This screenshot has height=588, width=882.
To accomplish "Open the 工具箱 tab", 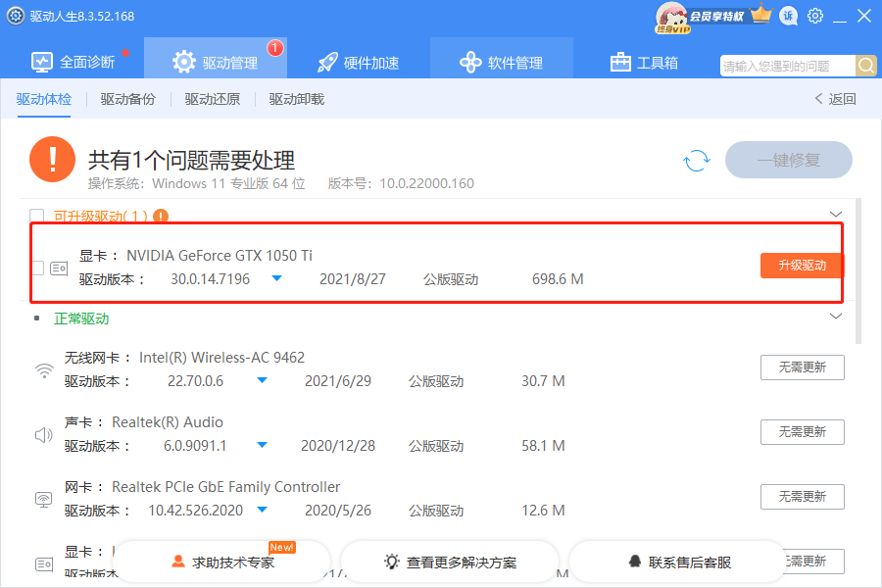I will (x=644, y=62).
